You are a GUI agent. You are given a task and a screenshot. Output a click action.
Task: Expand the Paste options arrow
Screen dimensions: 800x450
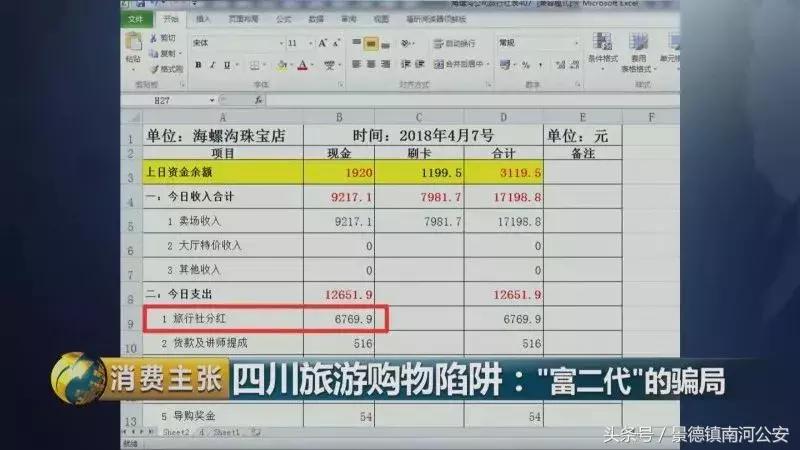point(134,69)
